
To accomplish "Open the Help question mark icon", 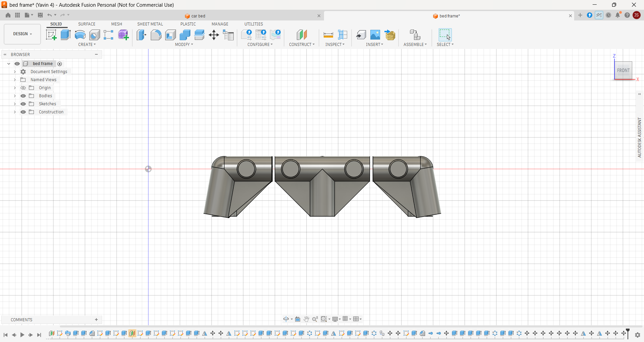I will click(627, 15).
